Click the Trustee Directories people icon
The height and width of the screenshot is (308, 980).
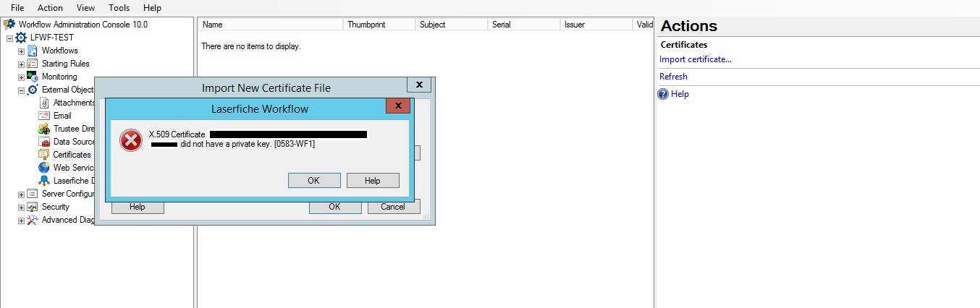(x=44, y=129)
